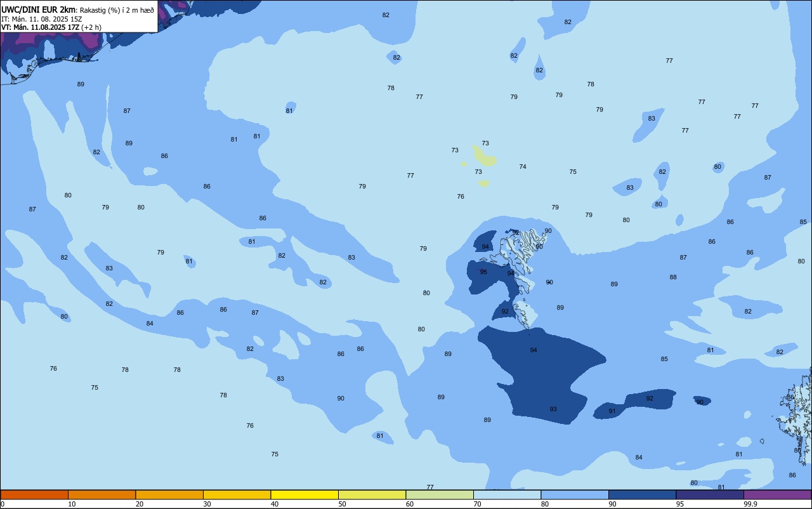The height and width of the screenshot is (509, 812).
Task: Click the '30' legend tick label
Action: (207, 504)
